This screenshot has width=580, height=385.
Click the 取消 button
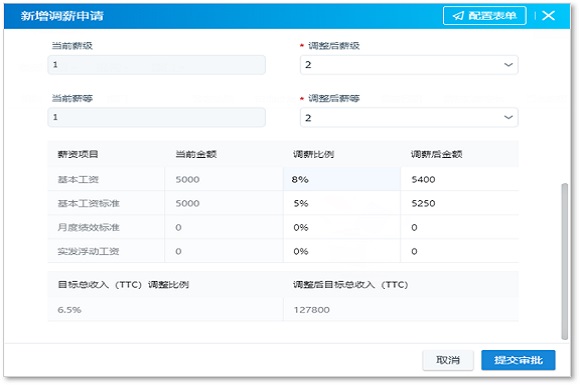pos(448,360)
